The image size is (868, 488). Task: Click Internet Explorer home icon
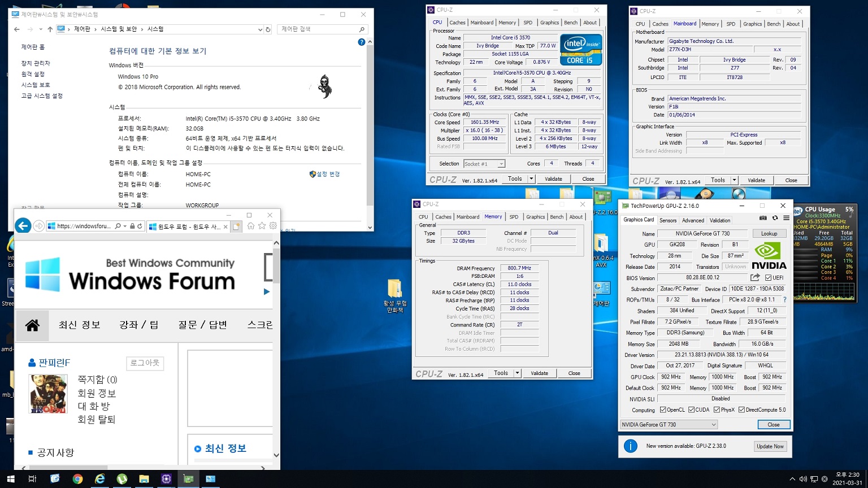[251, 226]
